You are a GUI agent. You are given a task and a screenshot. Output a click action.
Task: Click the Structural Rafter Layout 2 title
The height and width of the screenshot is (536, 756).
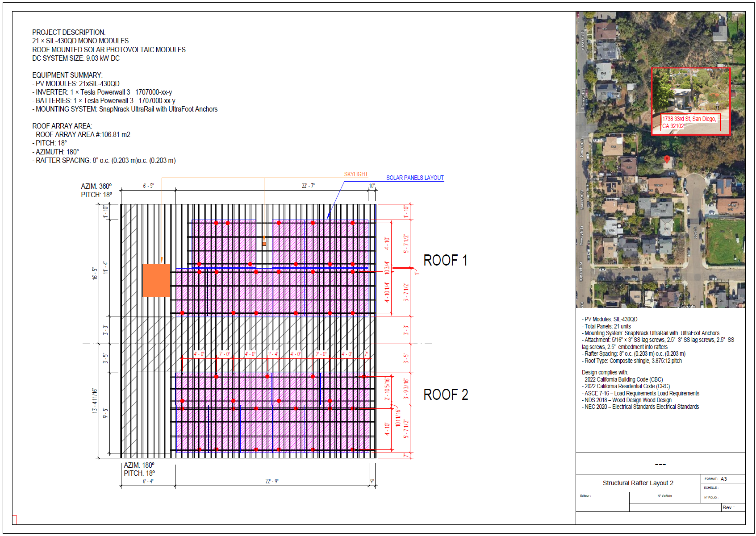(638, 483)
